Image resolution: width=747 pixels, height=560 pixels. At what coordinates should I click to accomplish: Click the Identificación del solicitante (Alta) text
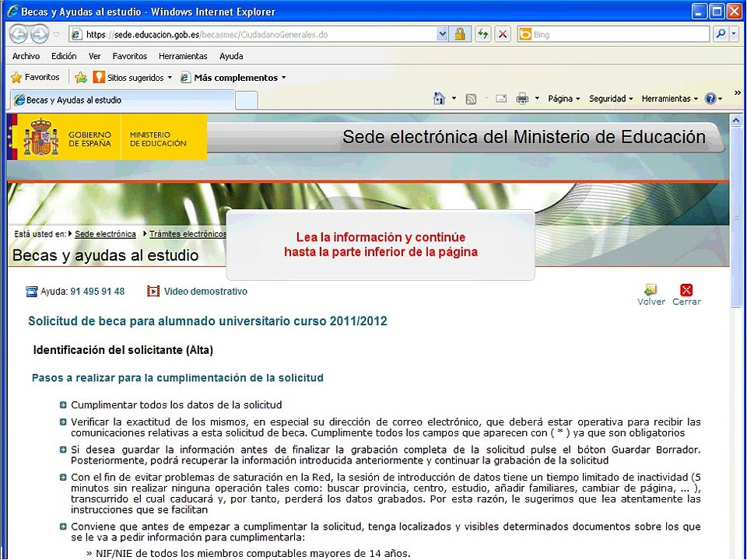coord(123,350)
